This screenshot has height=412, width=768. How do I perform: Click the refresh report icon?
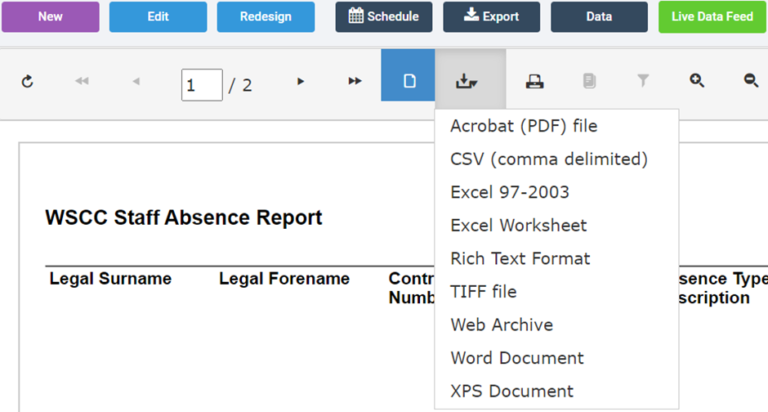click(x=28, y=81)
